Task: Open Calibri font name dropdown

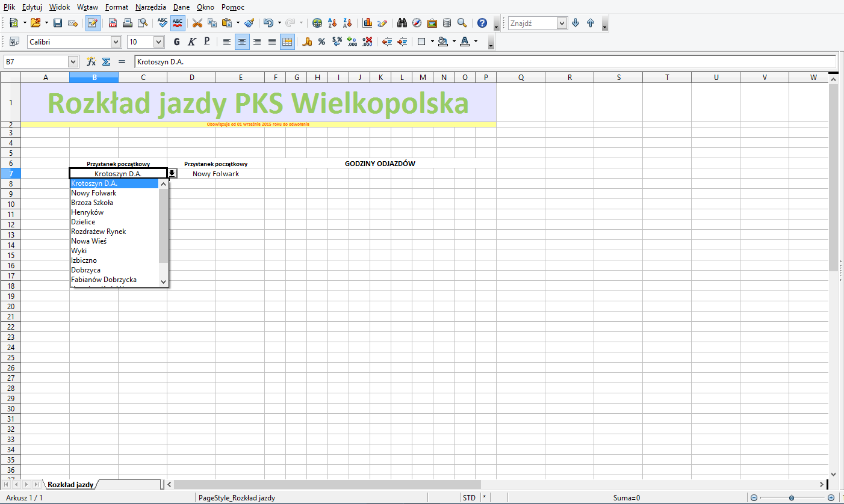Action: (116, 42)
